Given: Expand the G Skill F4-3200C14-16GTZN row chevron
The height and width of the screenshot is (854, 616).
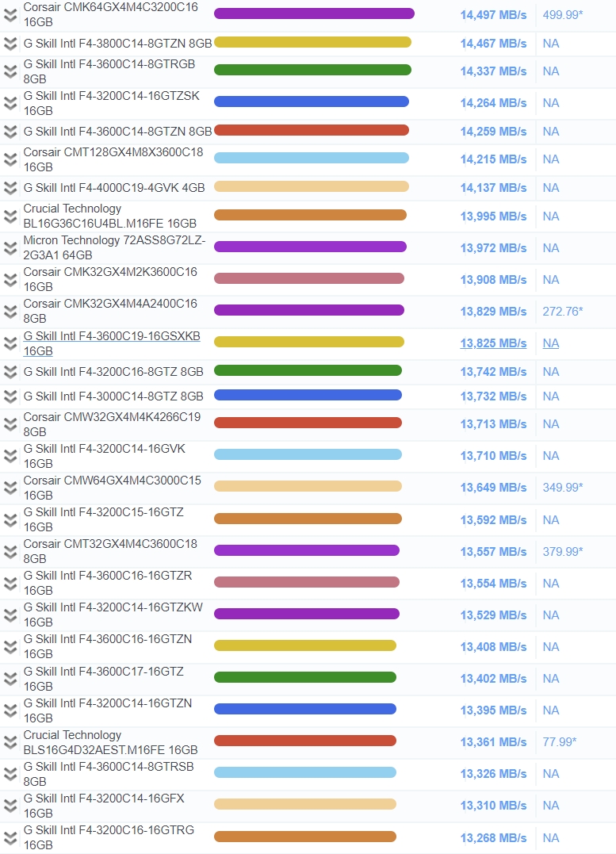Looking at the screenshot, I should (10, 710).
